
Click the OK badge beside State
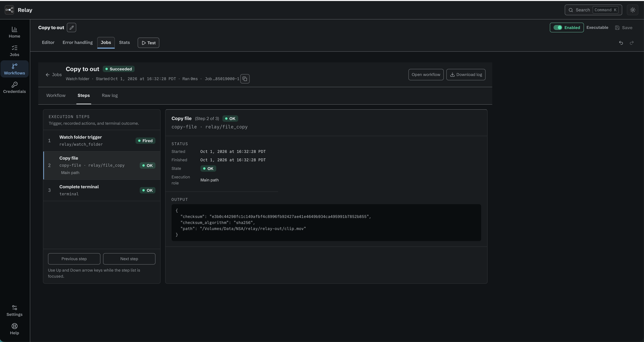pyautogui.click(x=208, y=168)
